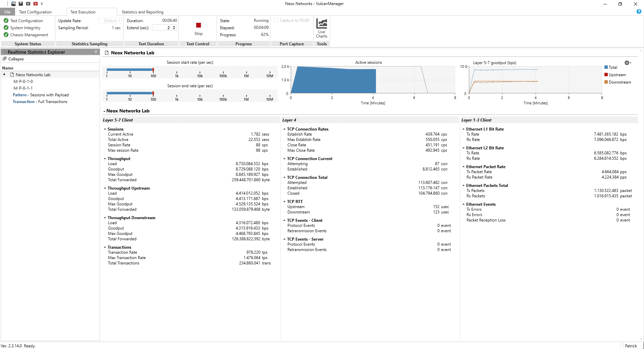Click the System Integrity green check icon
Image resolution: width=644 pixels, height=349 pixels.
point(6,28)
